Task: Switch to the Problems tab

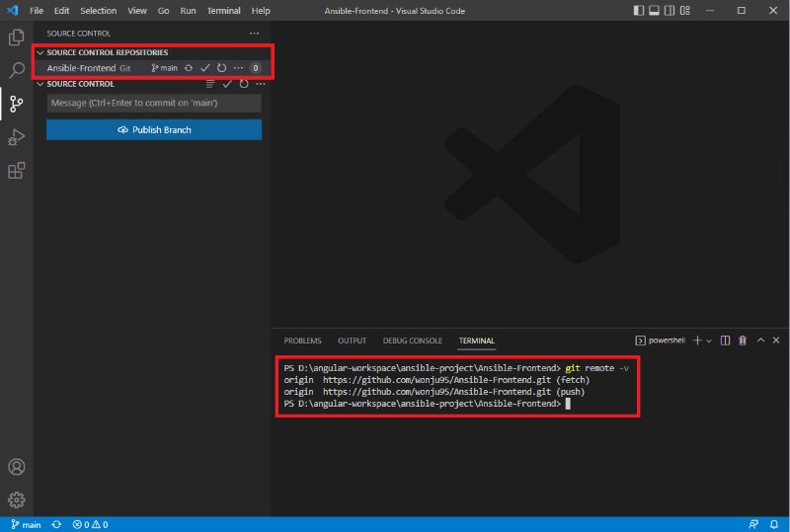Action: point(302,341)
